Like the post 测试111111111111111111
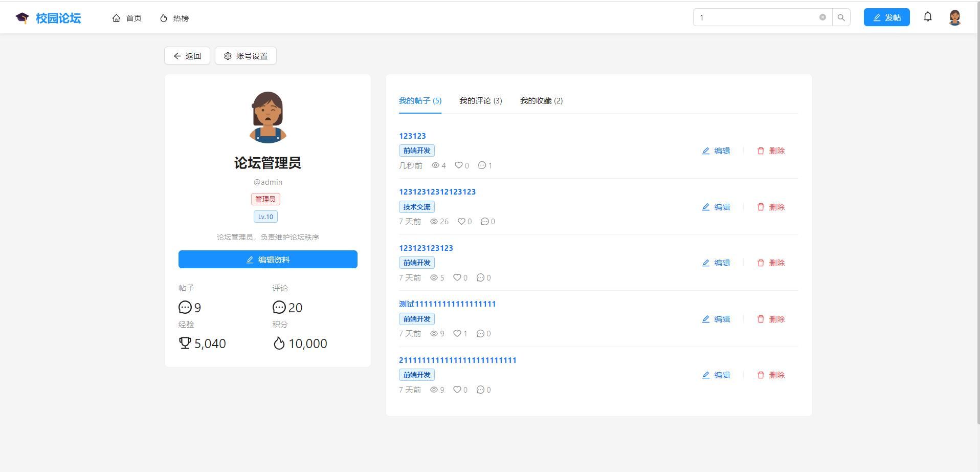 457,333
